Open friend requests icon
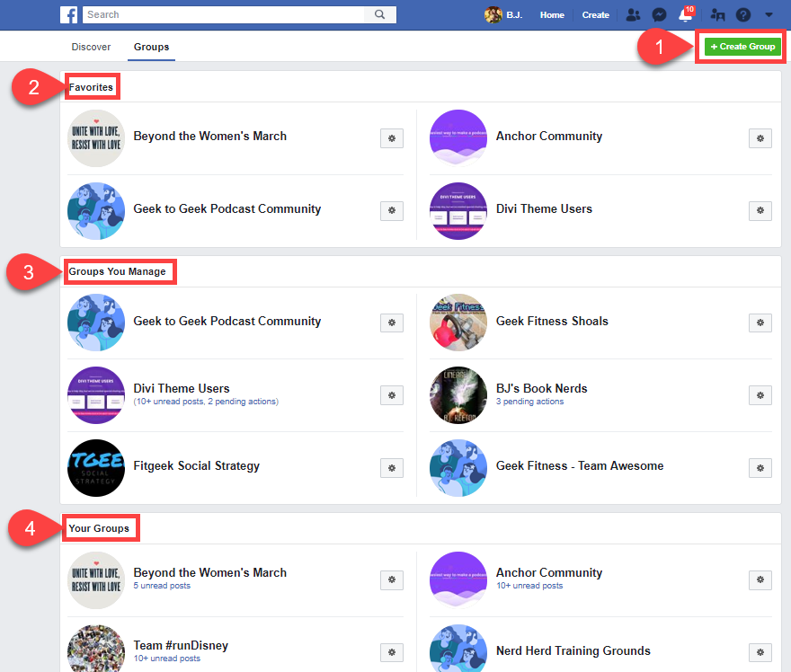The width and height of the screenshot is (791, 672). coord(632,14)
